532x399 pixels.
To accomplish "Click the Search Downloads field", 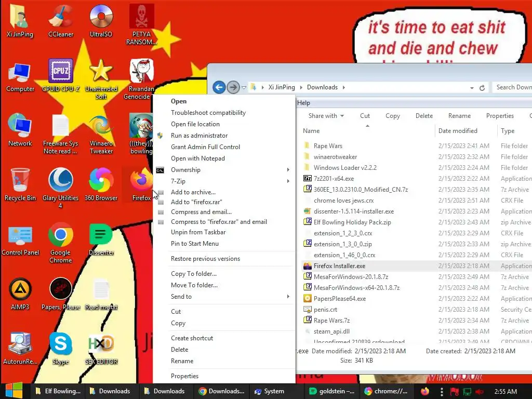I will pos(512,87).
